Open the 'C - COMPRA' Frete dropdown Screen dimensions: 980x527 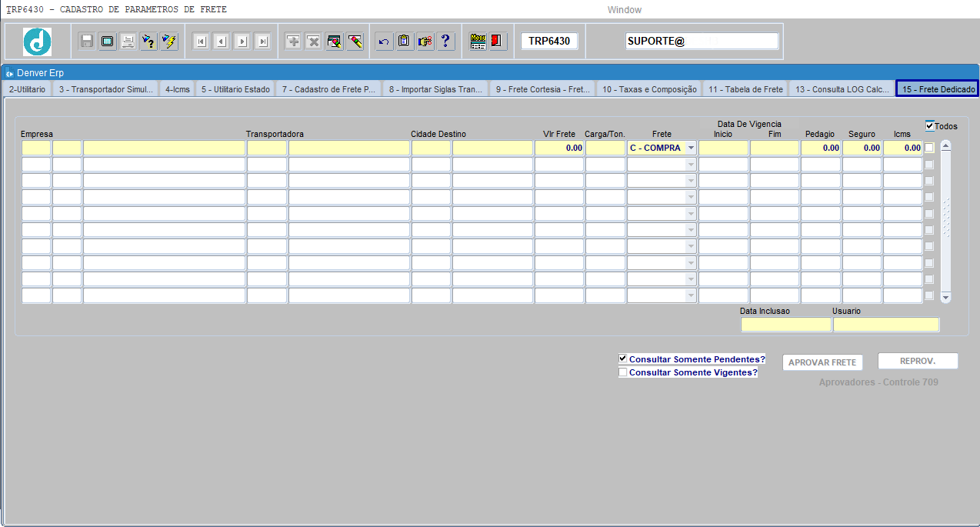click(691, 148)
